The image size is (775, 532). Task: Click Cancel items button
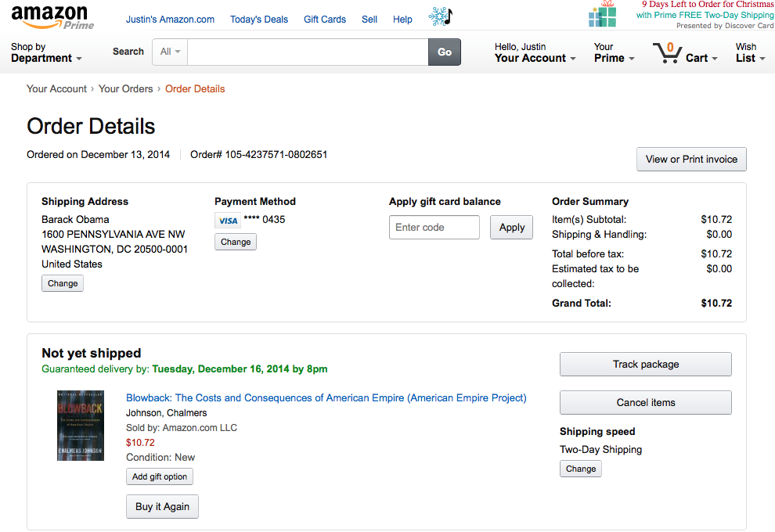click(x=646, y=403)
